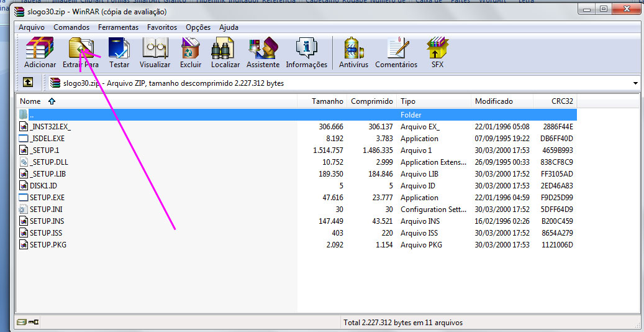Run the Antivírus scan icon

coord(353,48)
